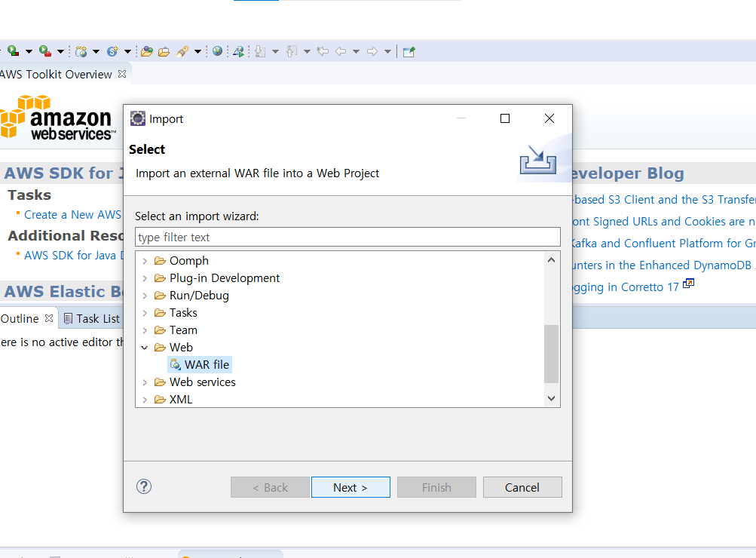This screenshot has width=756, height=558.
Task: Click the wizard list scroll down arrow
Action: pos(552,398)
